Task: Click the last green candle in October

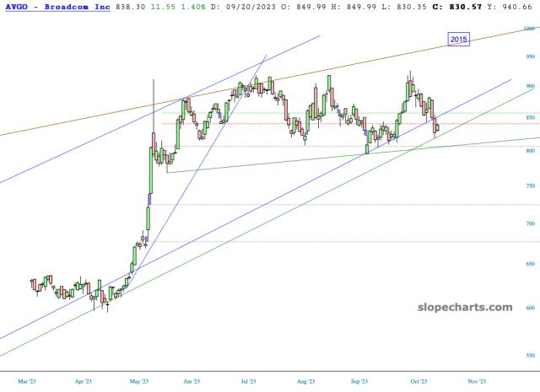Action: click(x=437, y=127)
